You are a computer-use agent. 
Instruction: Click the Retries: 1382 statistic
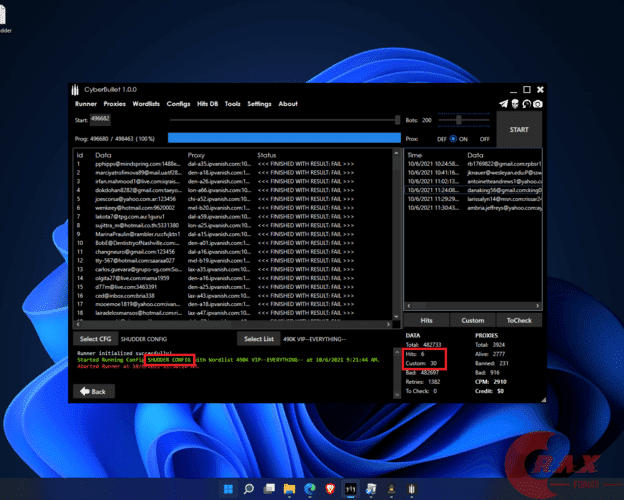click(423, 382)
